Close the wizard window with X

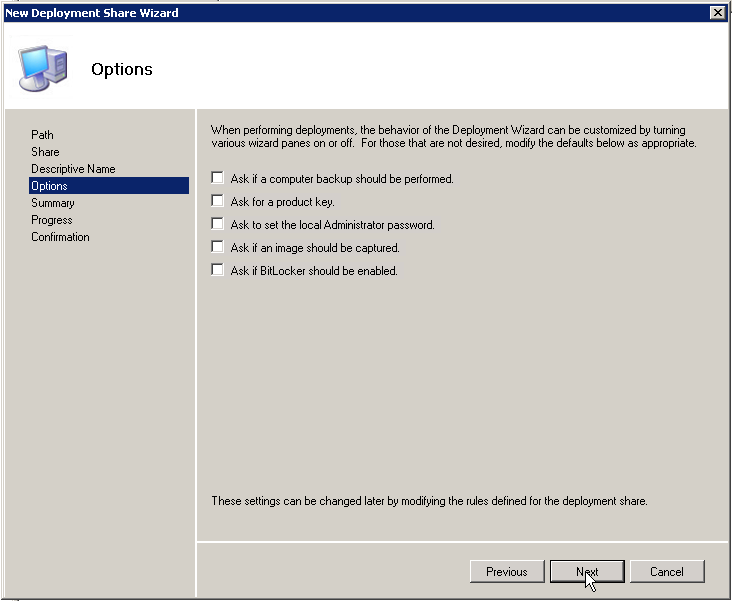pos(717,12)
